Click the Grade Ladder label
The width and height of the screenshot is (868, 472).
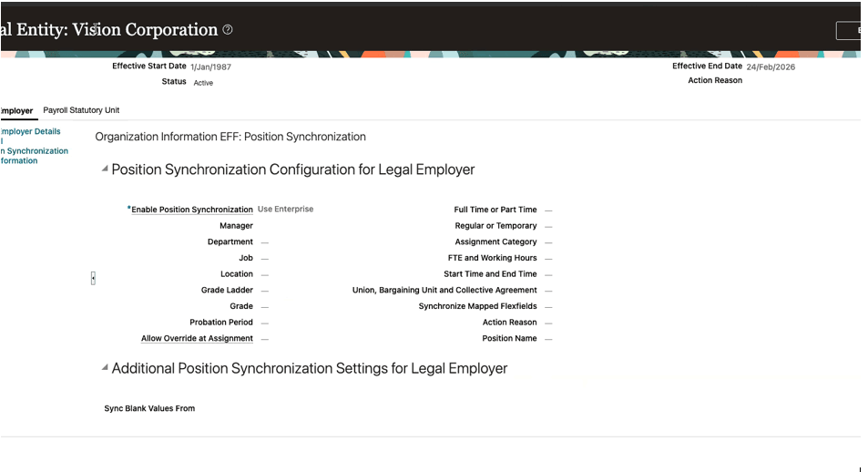(x=227, y=290)
